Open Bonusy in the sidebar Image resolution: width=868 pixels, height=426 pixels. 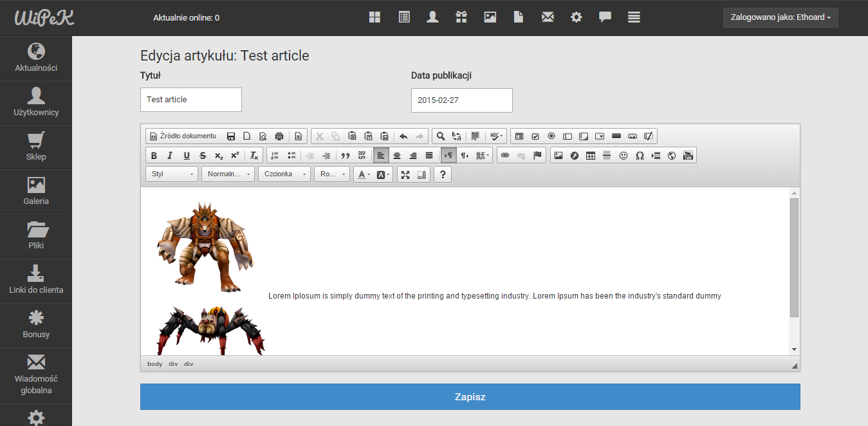(x=36, y=325)
